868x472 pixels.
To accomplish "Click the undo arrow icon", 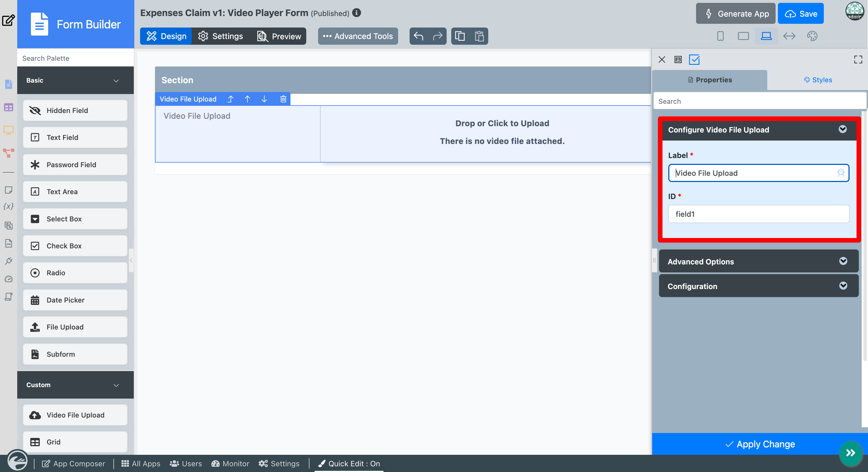I will [x=418, y=36].
